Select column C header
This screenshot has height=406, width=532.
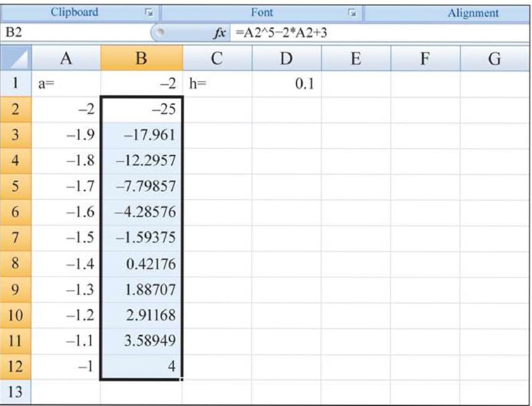(217, 58)
